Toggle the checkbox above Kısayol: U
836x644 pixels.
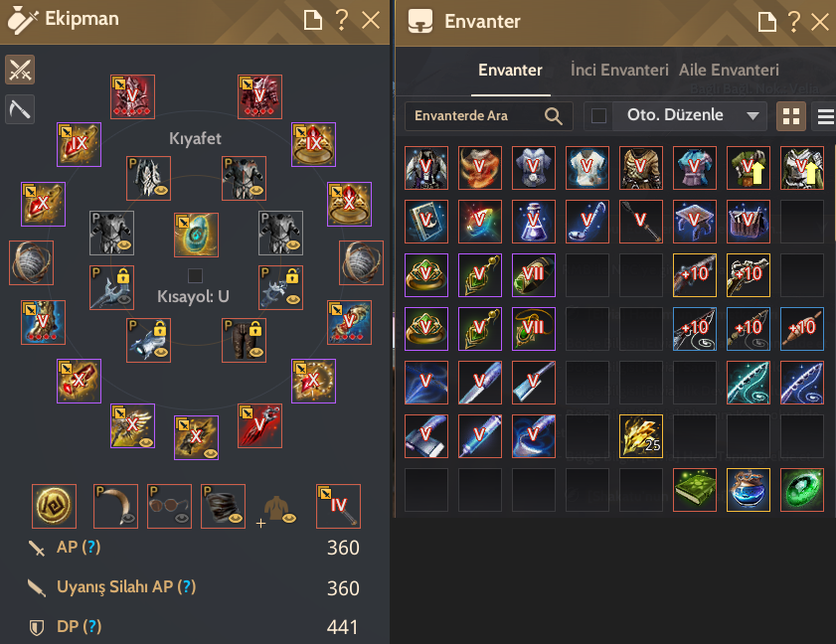(x=195, y=275)
